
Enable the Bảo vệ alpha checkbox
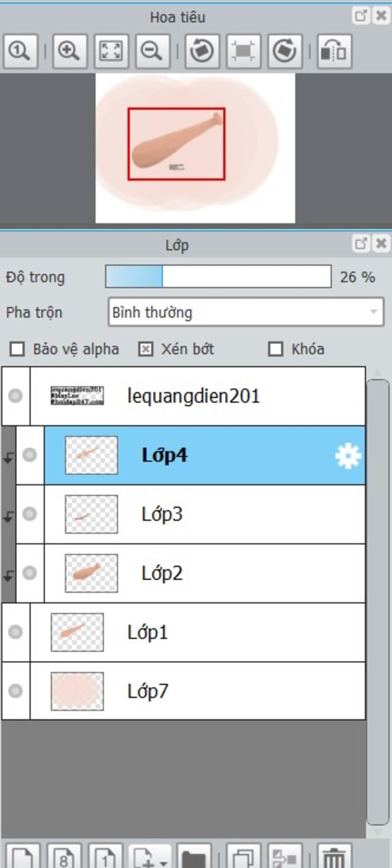coord(17,349)
